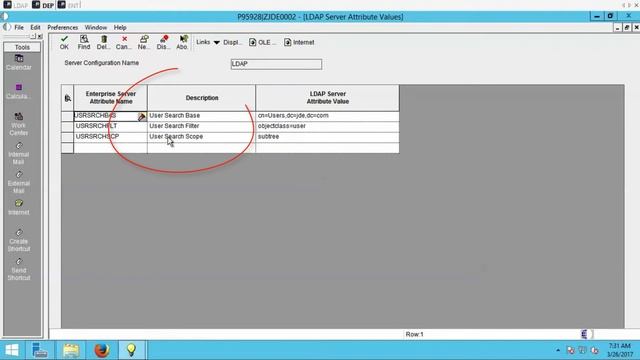
Task: Open File Explorer from the taskbar
Action: click(x=71, y=350)
